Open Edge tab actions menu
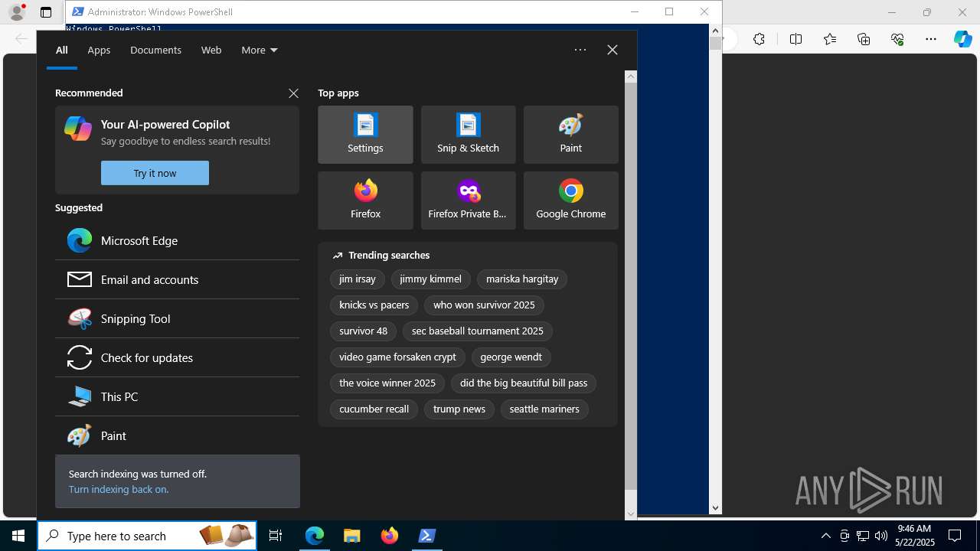Screen dimensions: 980x551 [46, 12]
